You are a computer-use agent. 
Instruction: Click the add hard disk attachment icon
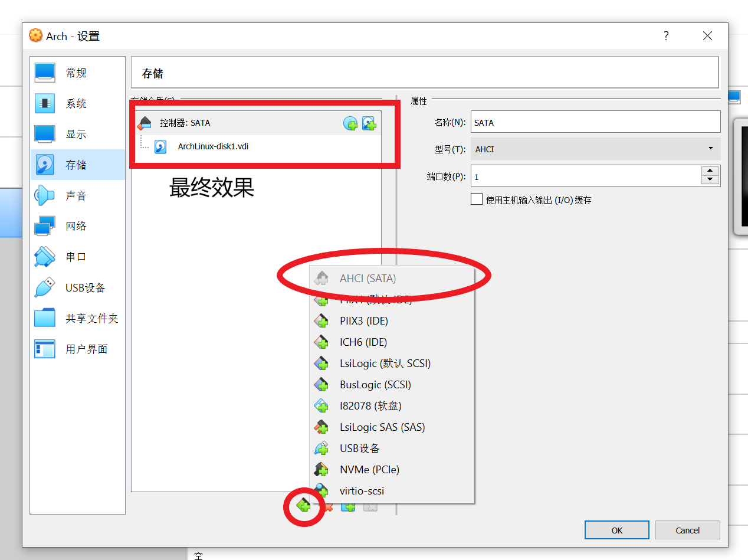(369, 123)
